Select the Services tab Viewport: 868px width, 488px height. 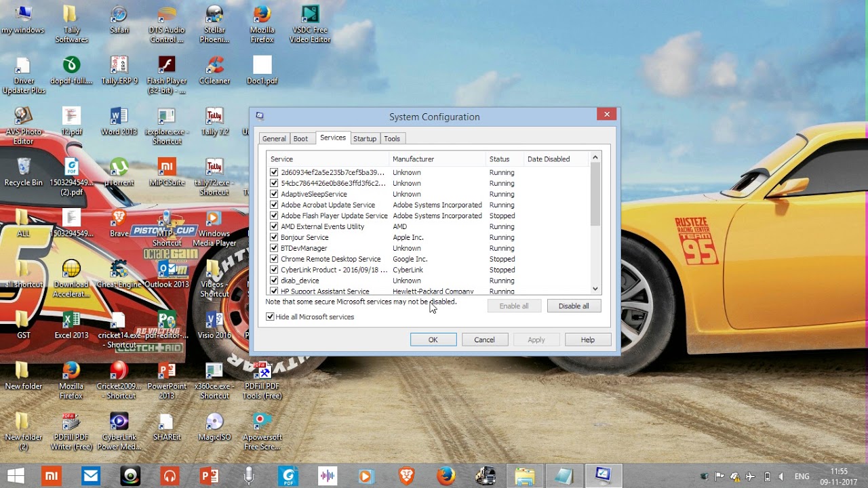(333, 138)
